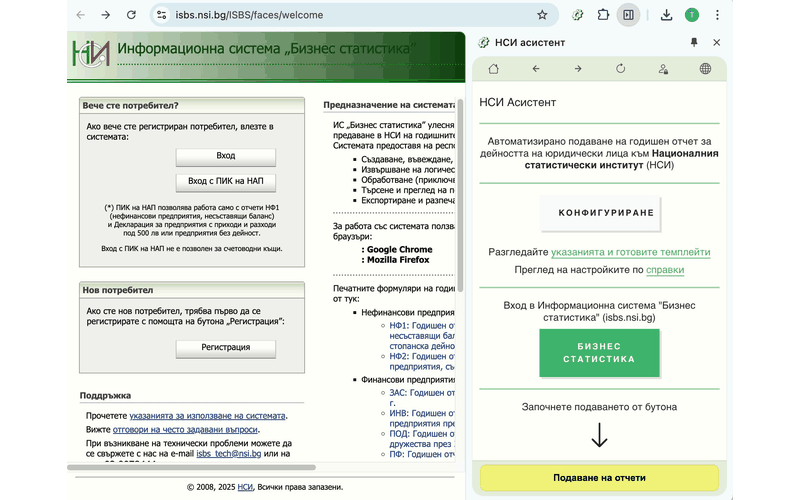Open site information icon in address bar
Viewport: 800px width, 500px height.
click(162, 15)
